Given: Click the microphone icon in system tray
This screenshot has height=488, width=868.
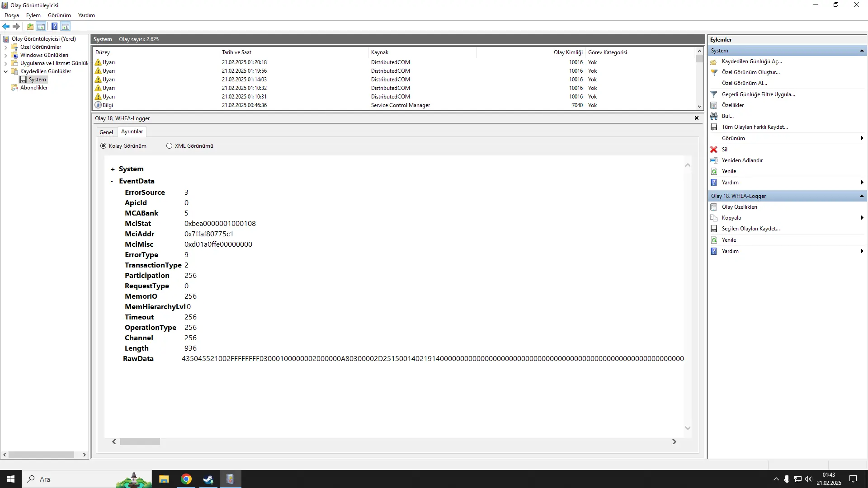Looking at the screenshot, I should (x=787, y=479).
